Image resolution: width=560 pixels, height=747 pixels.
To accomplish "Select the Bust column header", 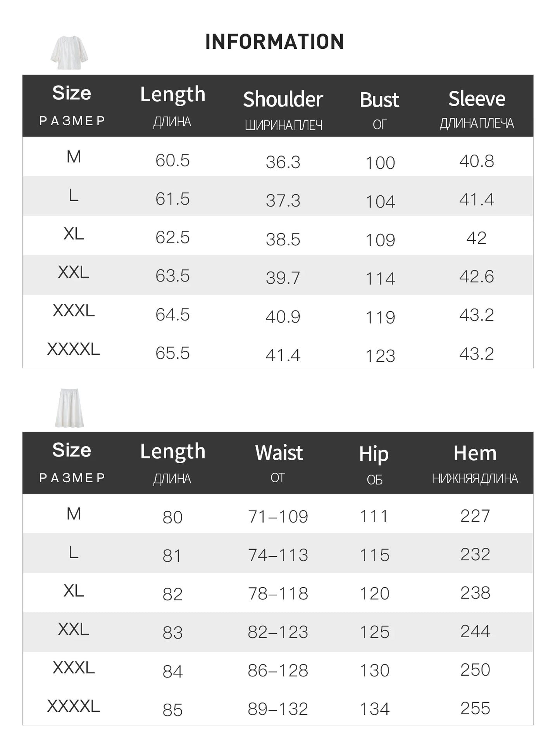I will click(379, 100).
